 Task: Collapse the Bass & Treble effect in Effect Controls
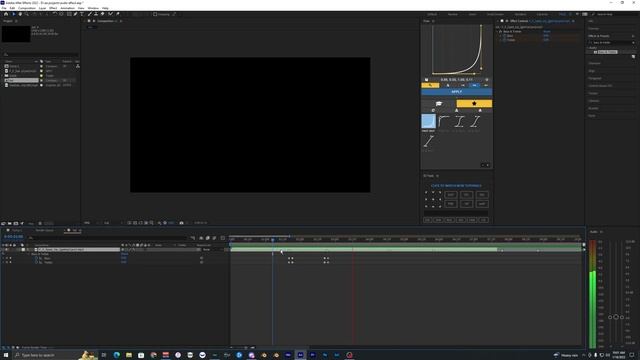point(497,31)
